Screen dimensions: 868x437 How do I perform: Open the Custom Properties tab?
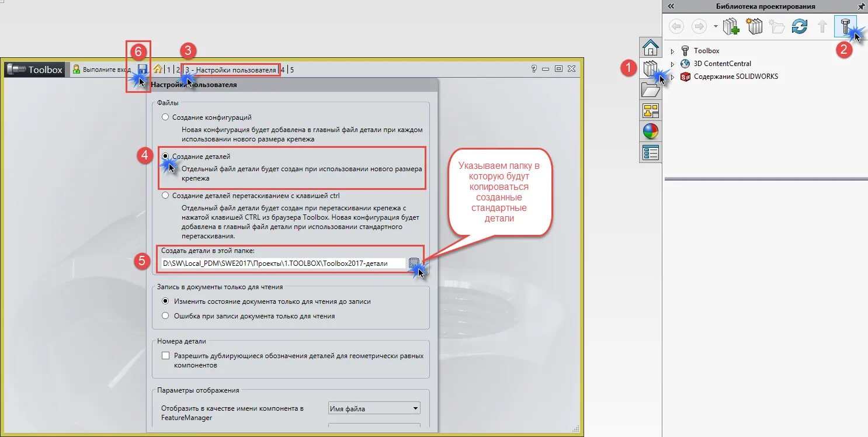point(651,152)
